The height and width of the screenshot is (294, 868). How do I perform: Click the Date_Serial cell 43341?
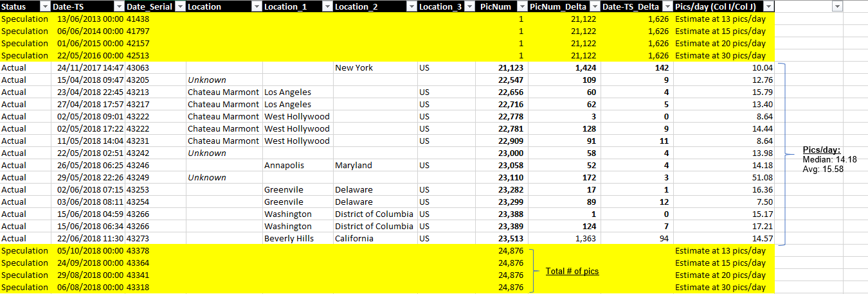[x=155, y=275]
